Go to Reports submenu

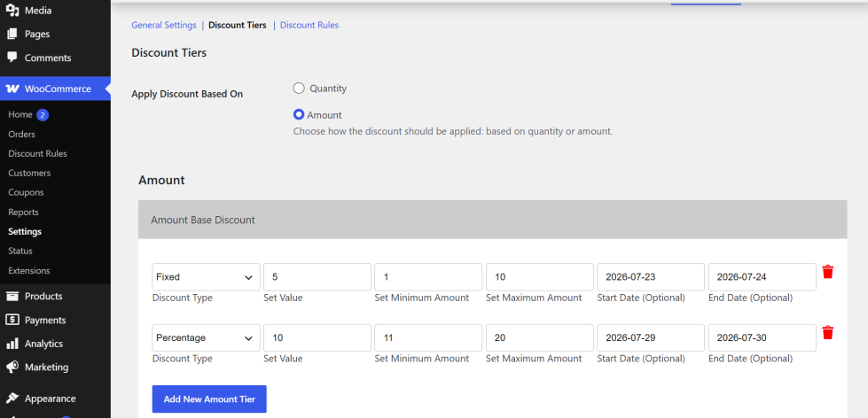[23, 212]
